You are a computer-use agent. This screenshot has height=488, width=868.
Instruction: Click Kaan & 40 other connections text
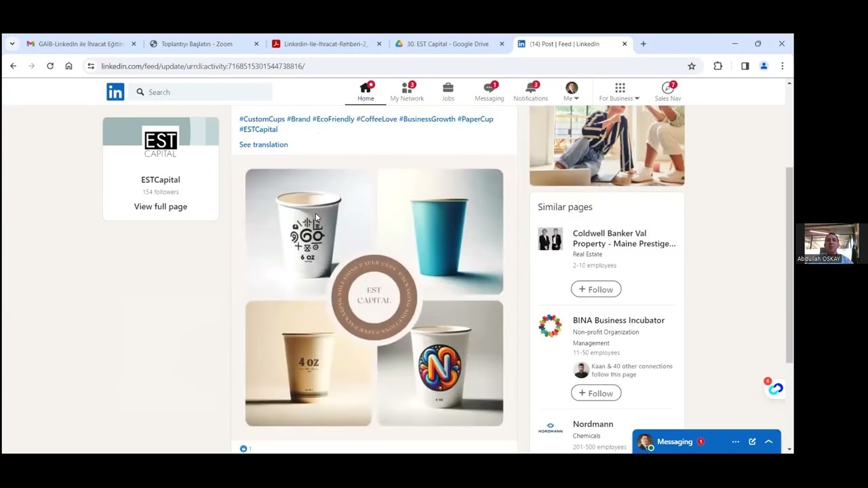coord(632,370)
